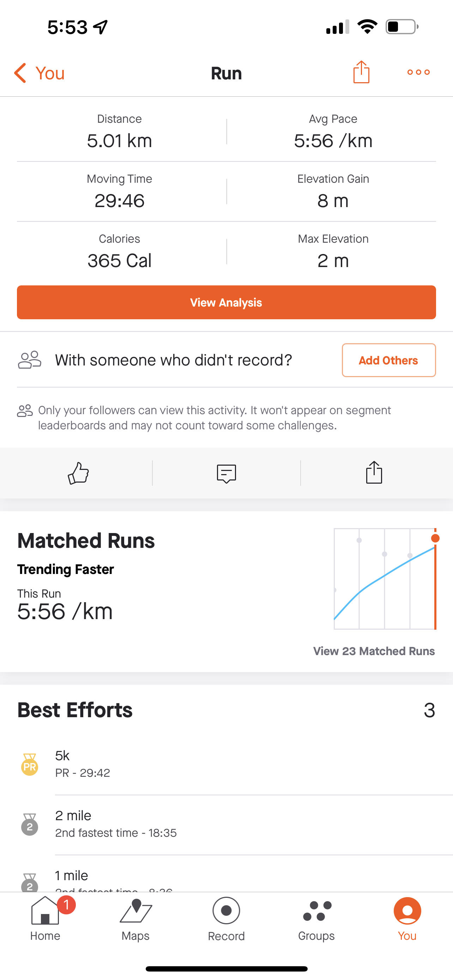Tap the Add Others button
Viewport: 453px width, 980px height.
389,360
